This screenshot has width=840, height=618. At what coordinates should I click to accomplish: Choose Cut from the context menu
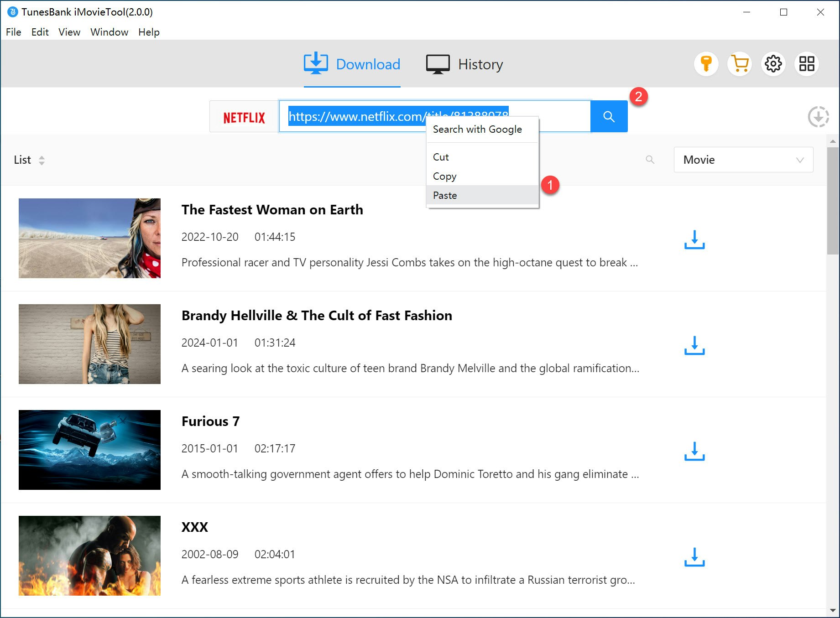pyautogui.click(x=482, y=157)
